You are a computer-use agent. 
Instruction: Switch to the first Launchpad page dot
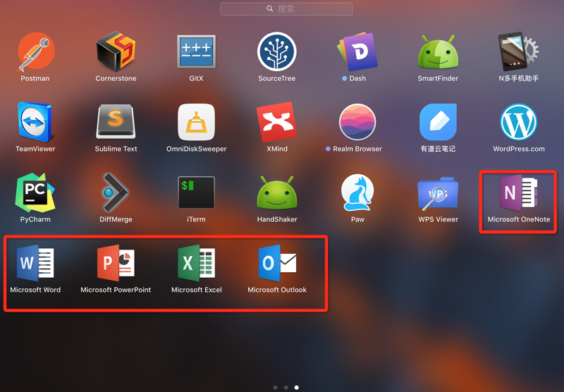point(275,387)
